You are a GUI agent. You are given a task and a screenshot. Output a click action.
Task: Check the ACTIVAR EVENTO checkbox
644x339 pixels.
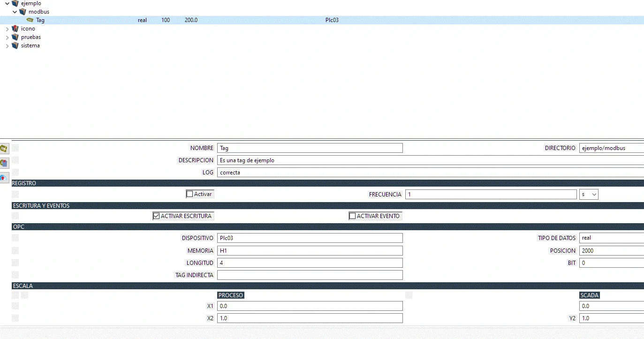353,216
